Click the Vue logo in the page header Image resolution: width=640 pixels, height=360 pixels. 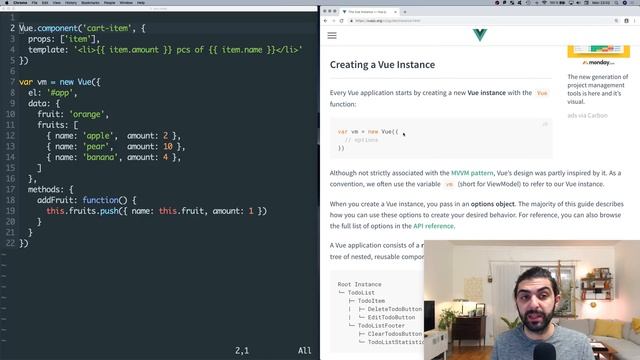click(480, 35)
